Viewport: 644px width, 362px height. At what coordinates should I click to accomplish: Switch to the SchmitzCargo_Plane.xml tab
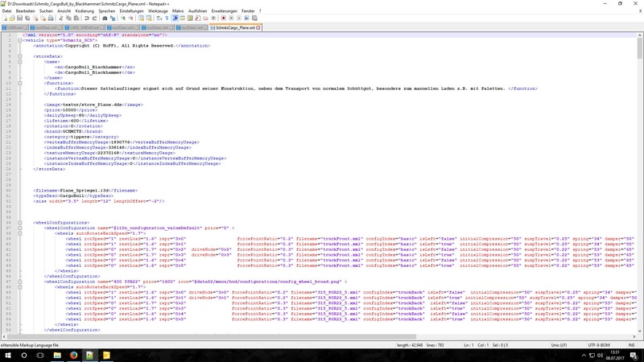click(x=236, y=27)
